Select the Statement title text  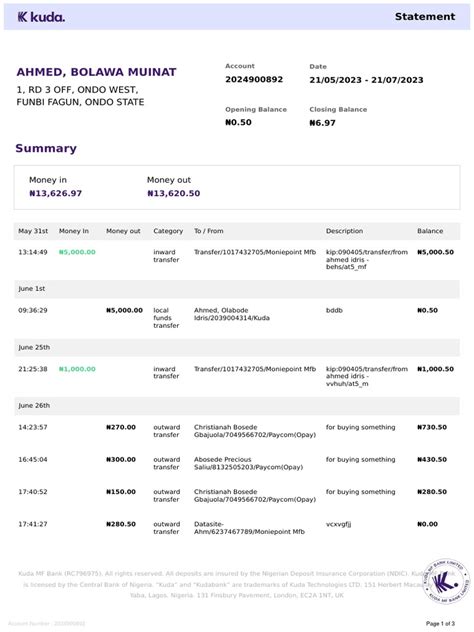425,17
